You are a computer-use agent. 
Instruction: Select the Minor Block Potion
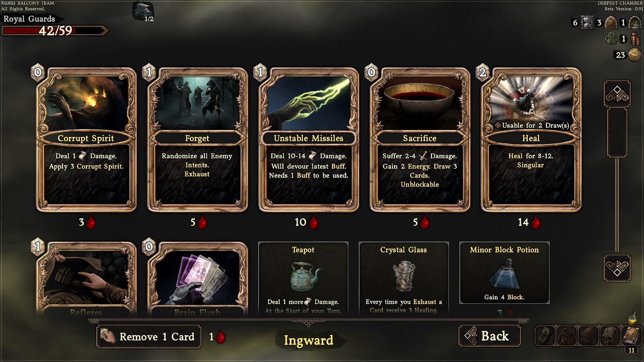pos(504,273)
